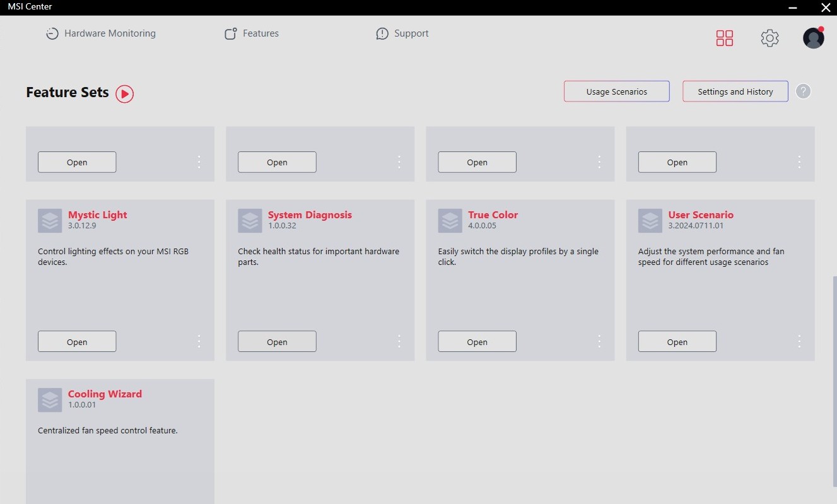The width and height of the screenshot is (837, 504).
Task: Open settings via the gear icon
Action: click(x=770, y=38)
